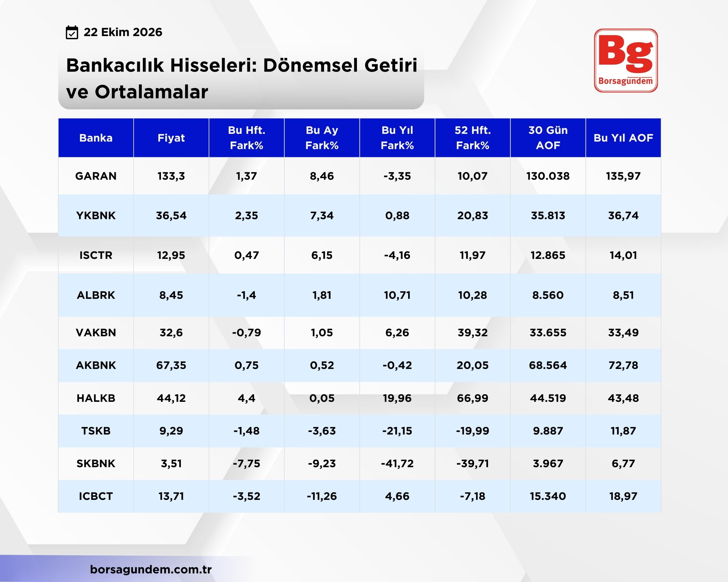Click SKBNK 52-week change -39,71
728x582 pixels.
(x=472, y=463)
